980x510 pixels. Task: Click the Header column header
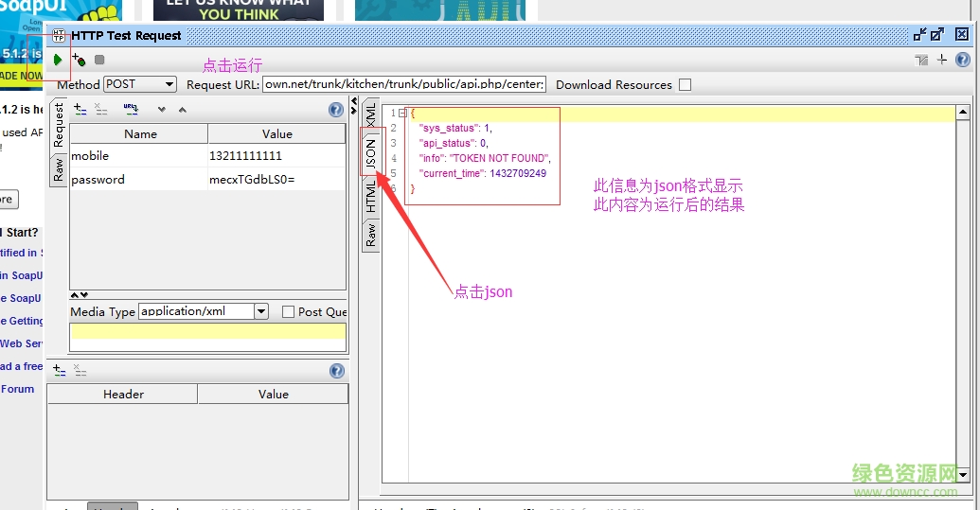click(122, 394)
